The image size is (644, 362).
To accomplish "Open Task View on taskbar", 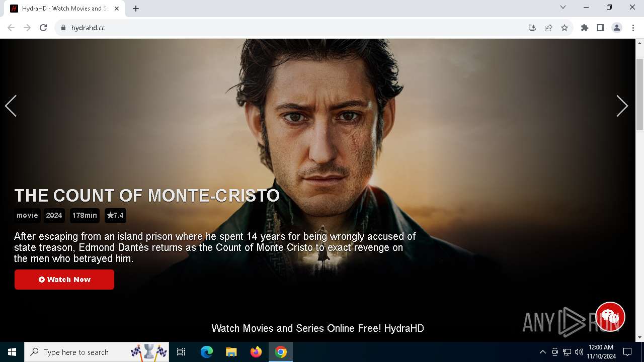I will point(182,352).
